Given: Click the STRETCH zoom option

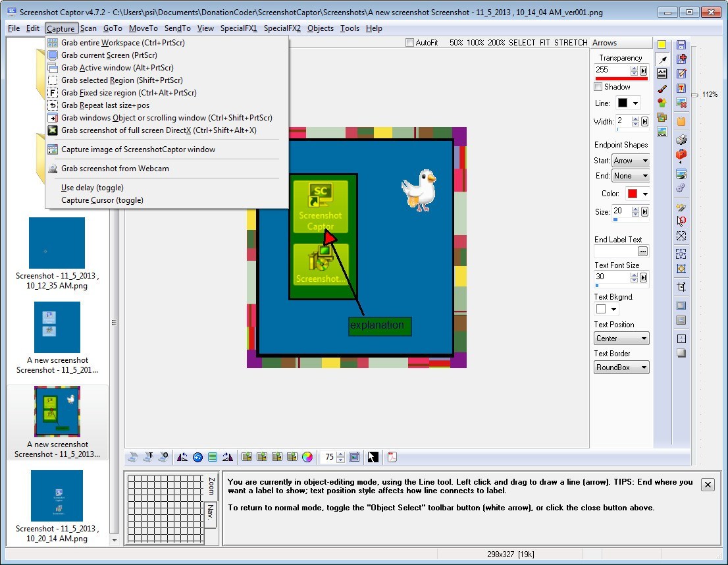Looking at the screenshot, I should click(571, 43).
